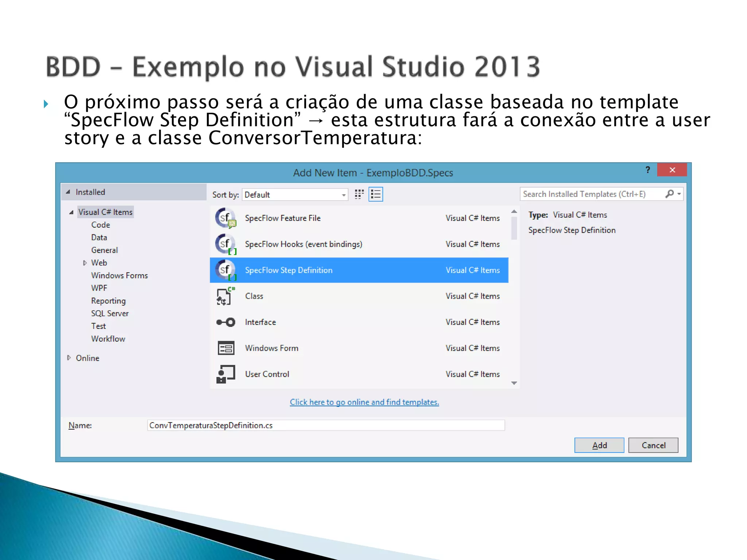Click the template list scrollbar thumb
Screen dimensions: 747x560
pos(514,228)
